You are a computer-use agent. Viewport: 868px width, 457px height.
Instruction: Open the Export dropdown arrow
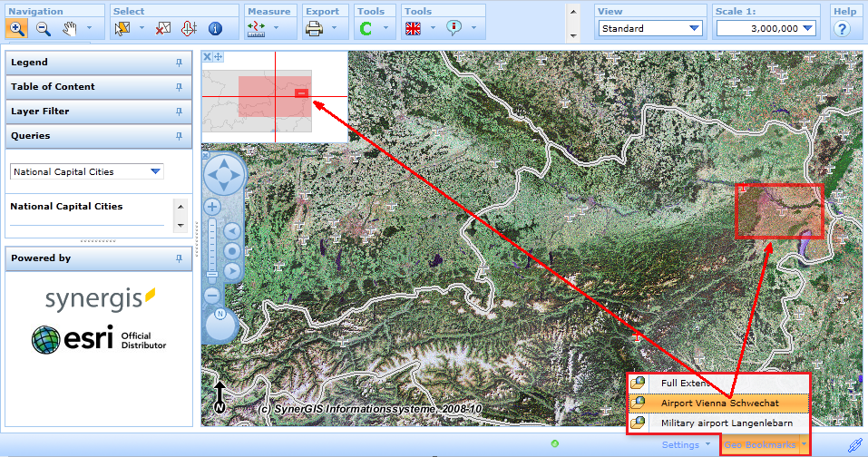click(x=335, y=28)
